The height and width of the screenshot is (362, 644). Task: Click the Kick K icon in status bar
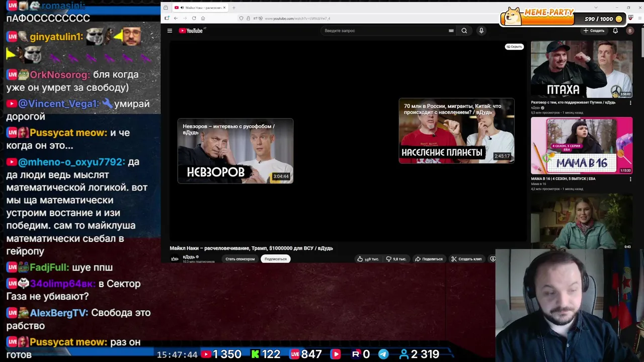(255, 354)
